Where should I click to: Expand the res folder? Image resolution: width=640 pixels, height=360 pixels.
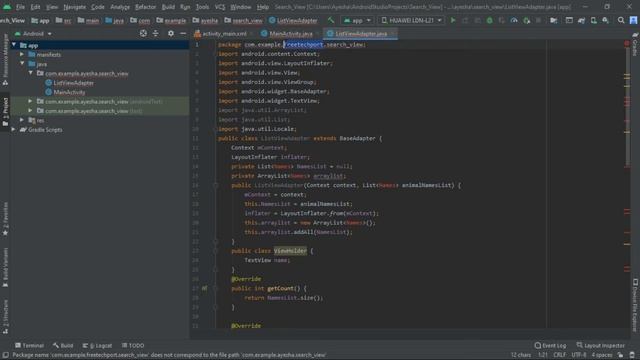[x=22, y=120]
